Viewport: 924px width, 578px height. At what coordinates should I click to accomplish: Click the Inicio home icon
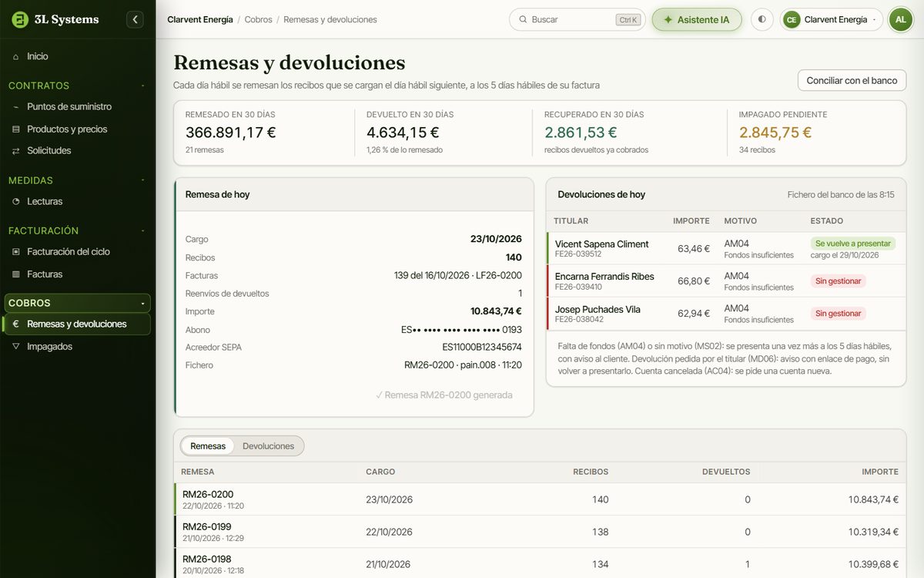click(16, 56)
